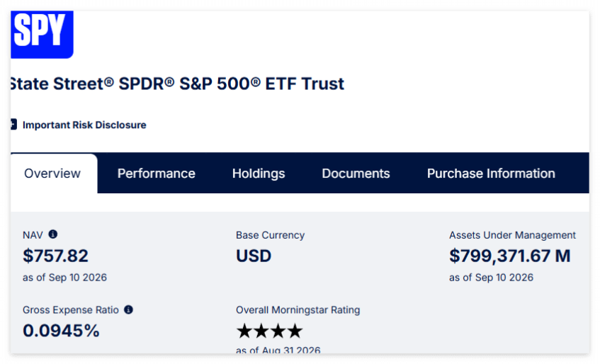Screen dimensions: 600x364
Task: Go to the Holdings tab
Action: 259,174
